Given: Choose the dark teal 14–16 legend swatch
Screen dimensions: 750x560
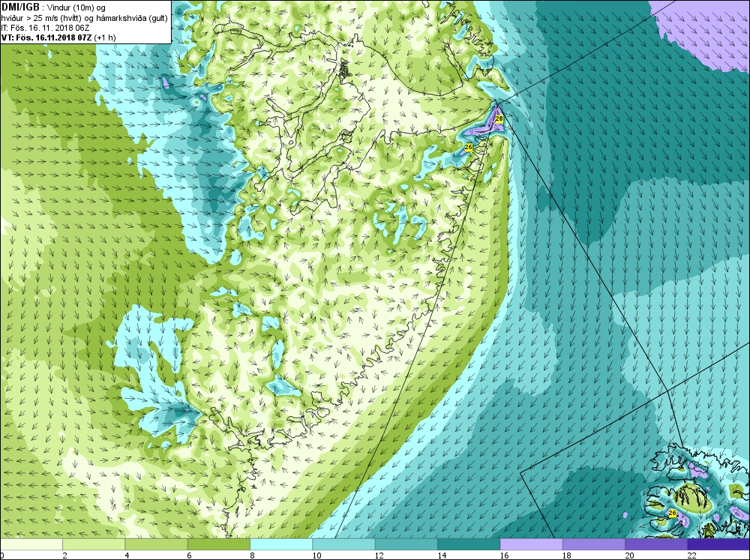Looking at the screenshot, I should [x=469, y=544].
